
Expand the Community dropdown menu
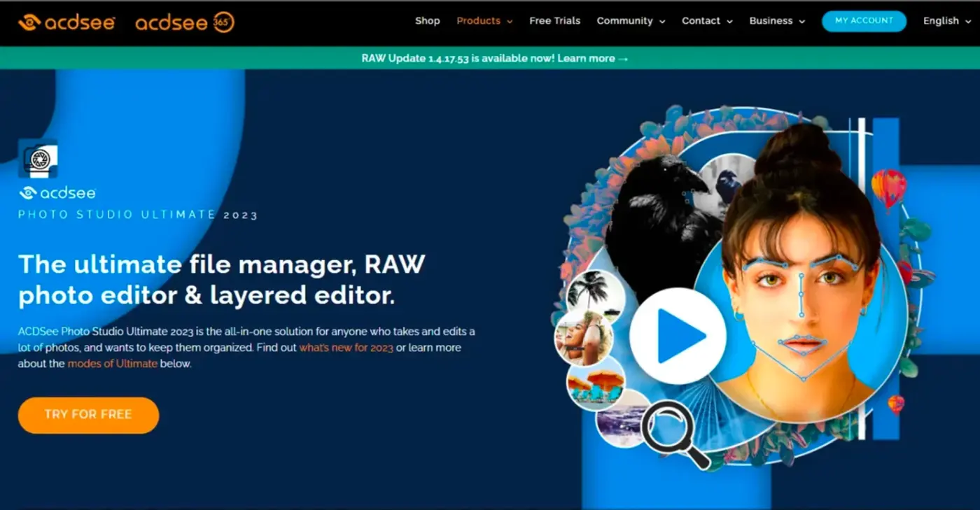[x=631, y=21]
